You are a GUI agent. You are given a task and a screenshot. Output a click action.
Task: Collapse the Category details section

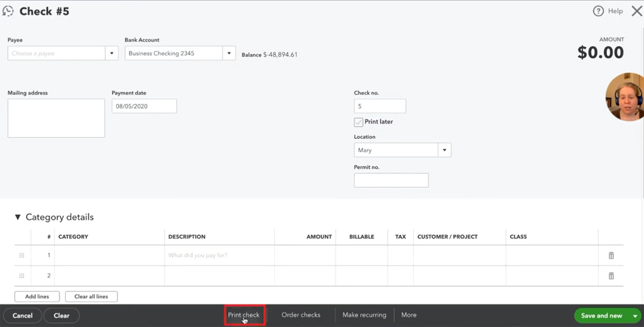click(x=18, y=217)
